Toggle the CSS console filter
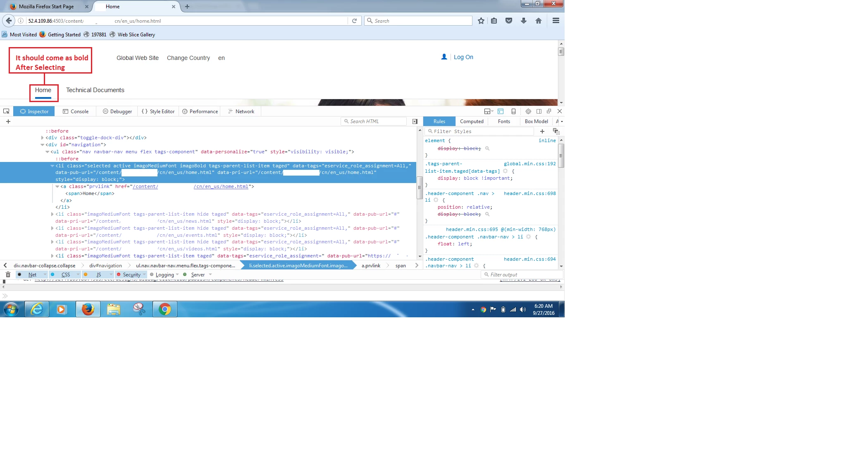 tap(65, 275)
